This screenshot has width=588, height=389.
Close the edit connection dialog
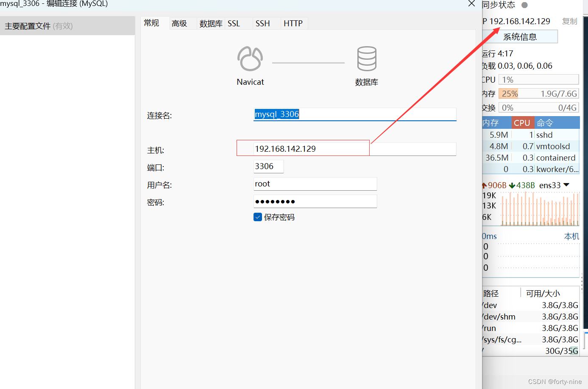pyautogui.click(x=471, y=3)
